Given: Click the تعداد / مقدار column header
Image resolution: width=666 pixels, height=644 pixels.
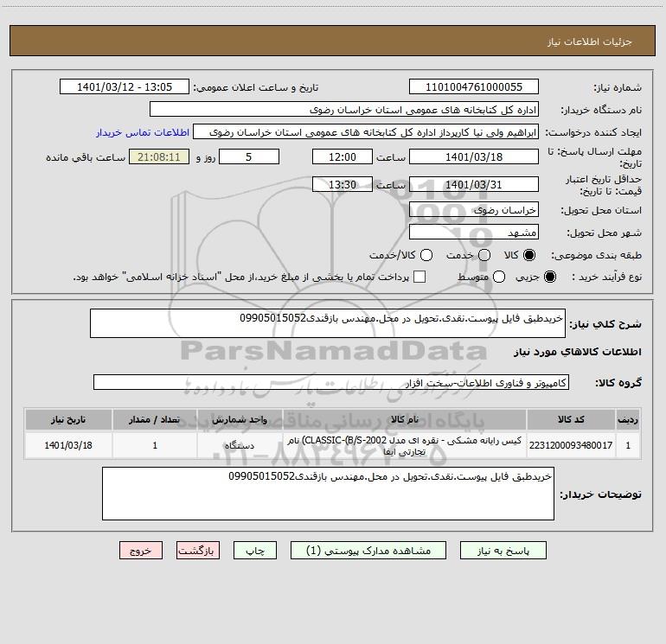Looking at the screenshot, I should click(x=155, y=419).
